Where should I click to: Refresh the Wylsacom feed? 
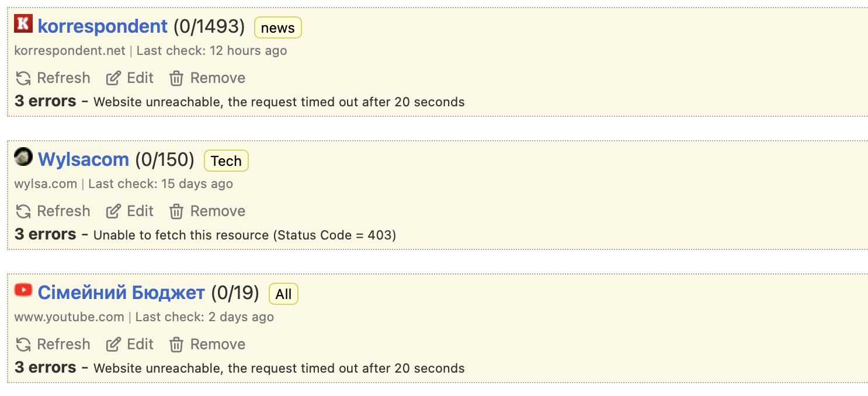(52, 211)
